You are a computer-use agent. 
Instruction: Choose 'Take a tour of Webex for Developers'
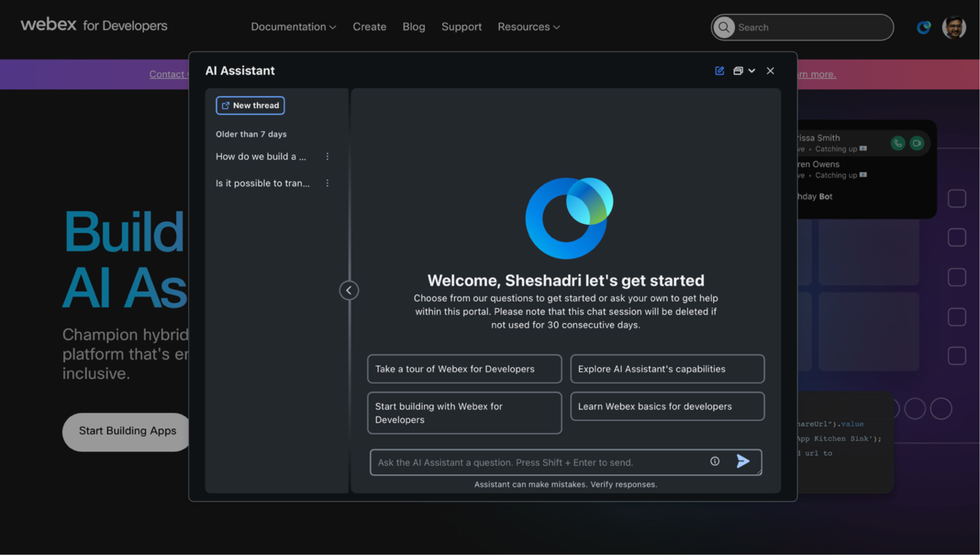coord(464,369)
